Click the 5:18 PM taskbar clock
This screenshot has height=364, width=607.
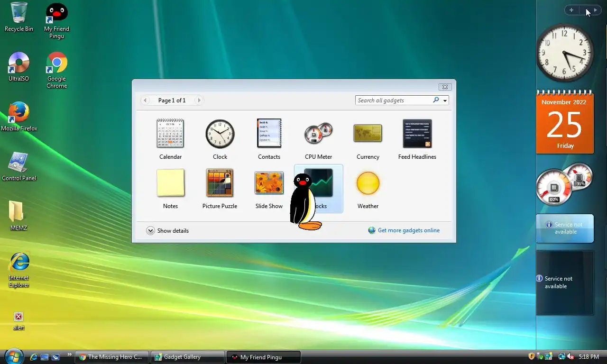[589, 357]
